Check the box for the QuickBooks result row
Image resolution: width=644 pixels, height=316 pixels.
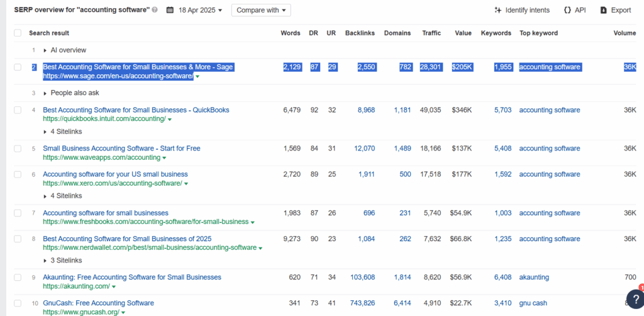tap(18, 110)
